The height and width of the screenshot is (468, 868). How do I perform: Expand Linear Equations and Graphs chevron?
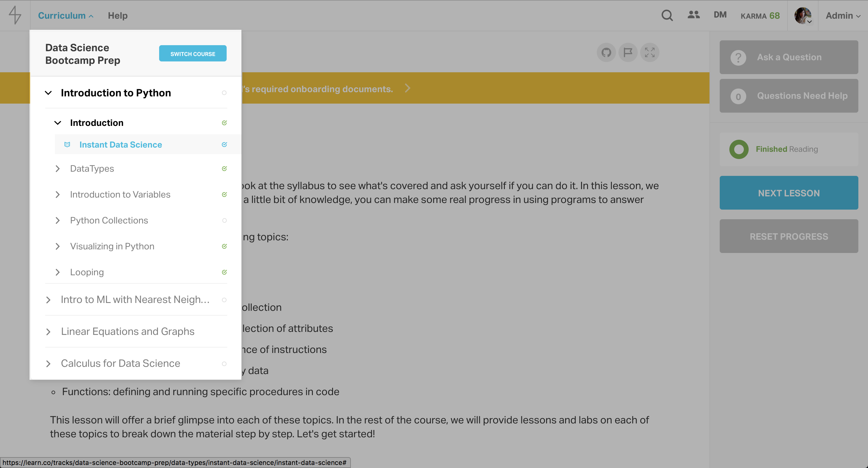pyautogui.click(x=48, y=332)
